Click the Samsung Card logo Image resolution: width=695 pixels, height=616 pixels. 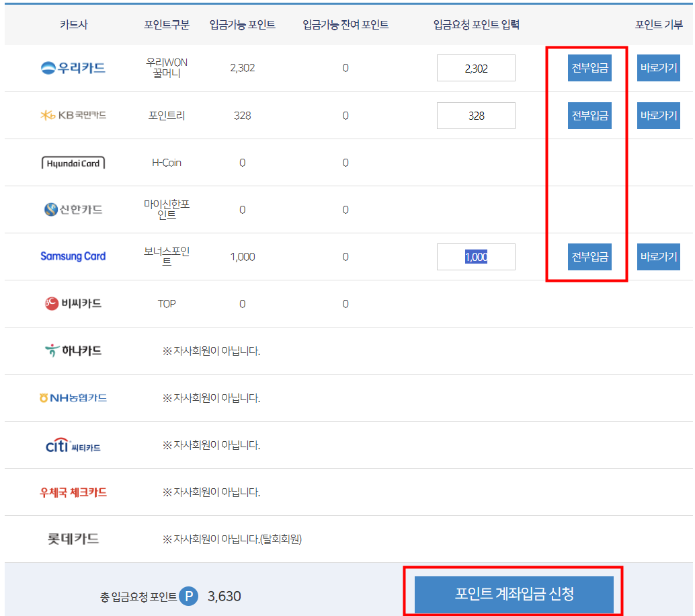pyautogui.click(x=73, y=256)
